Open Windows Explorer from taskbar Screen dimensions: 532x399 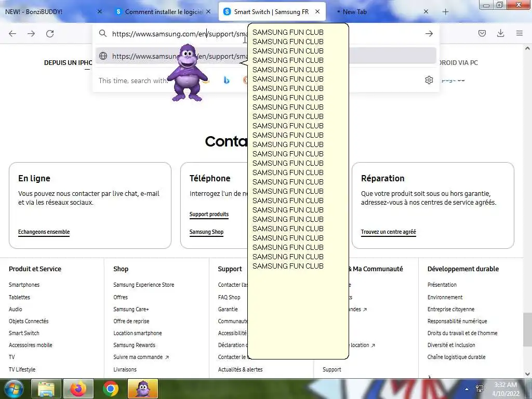tap(46, 389)
